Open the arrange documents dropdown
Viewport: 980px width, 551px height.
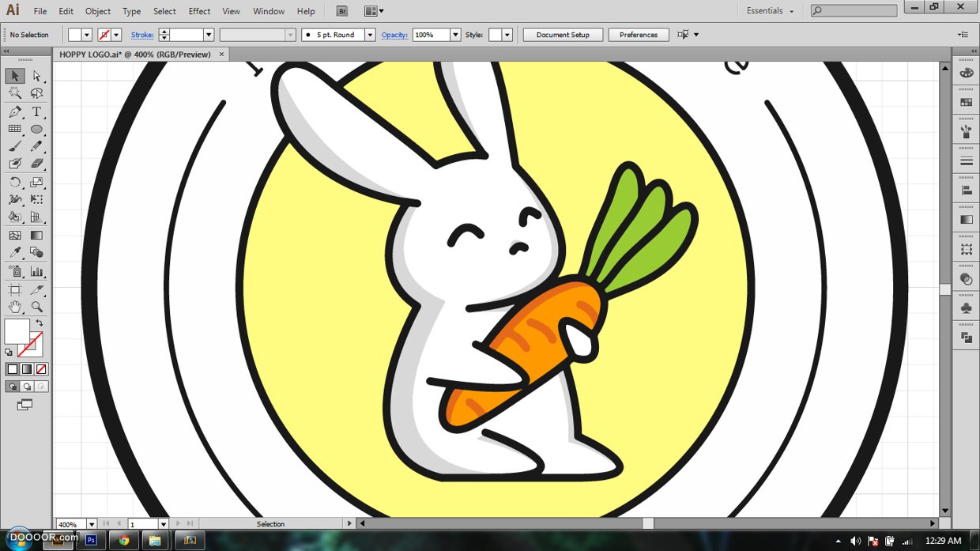(375, 11)
